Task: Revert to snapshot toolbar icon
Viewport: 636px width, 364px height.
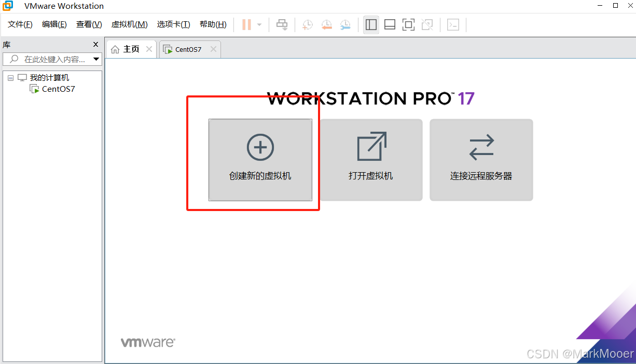Action: pos(326,24)
